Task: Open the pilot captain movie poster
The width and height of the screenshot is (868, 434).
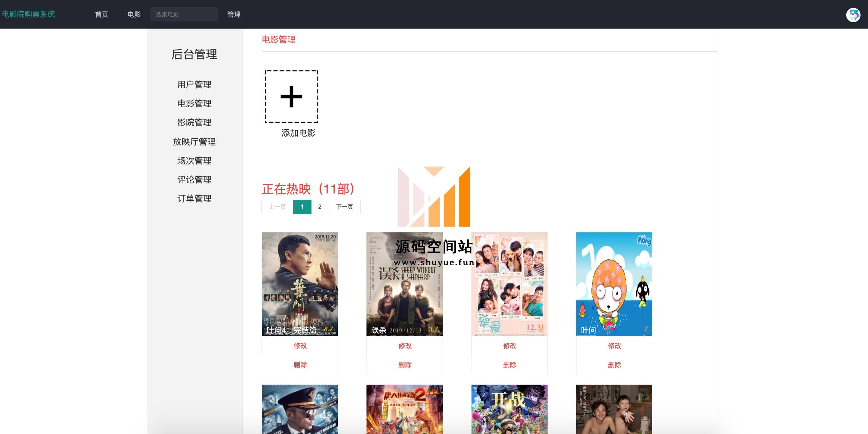Action: click(300, 409)
